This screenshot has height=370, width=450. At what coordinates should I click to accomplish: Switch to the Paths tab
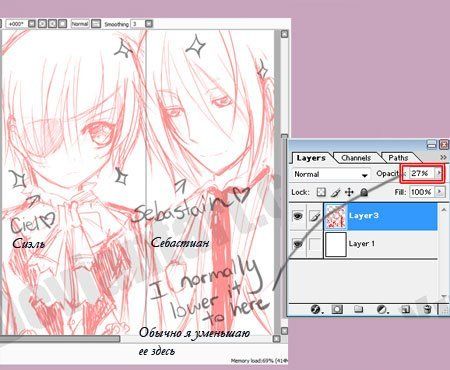398,158
